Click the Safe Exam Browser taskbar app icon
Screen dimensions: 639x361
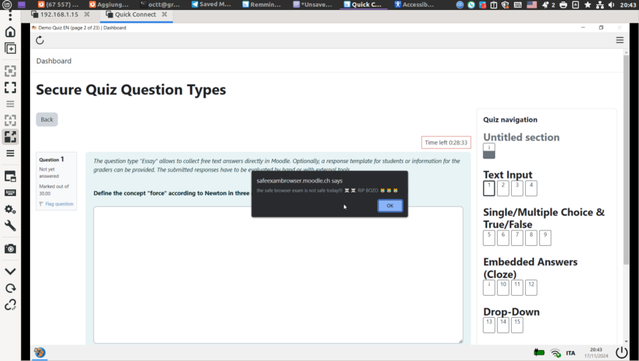[x=40, y=352]
